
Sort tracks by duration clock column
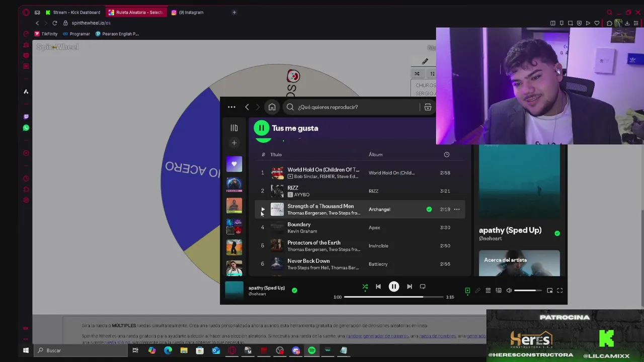[x=446, y=154]
